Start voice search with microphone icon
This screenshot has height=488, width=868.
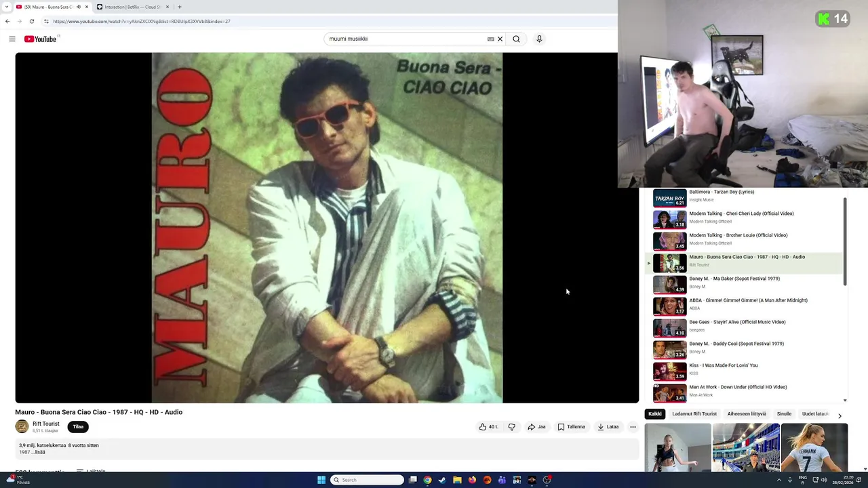[x=539, y=39]
